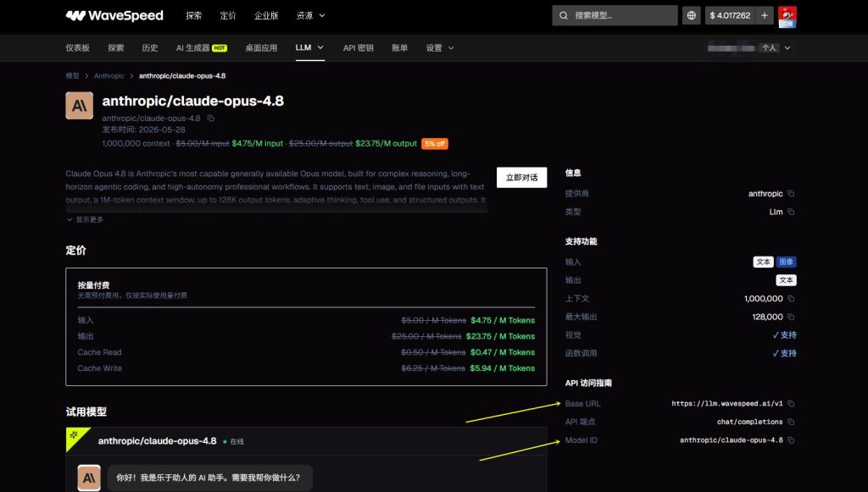Click the 模型 breadcrumb link
Viewport: 868px width, 492px height.
[73, 75]
